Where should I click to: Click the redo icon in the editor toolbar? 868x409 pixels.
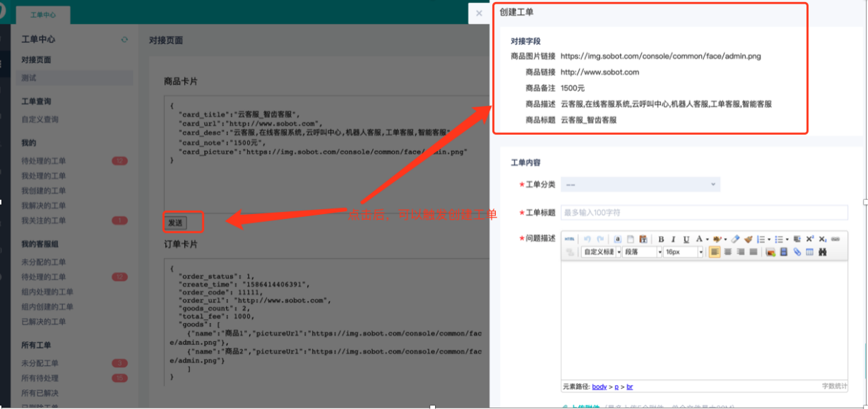[600, 239]
